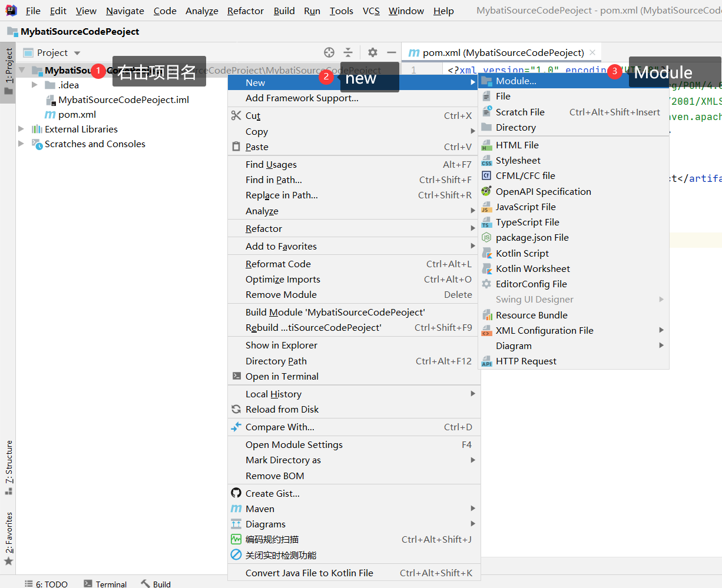Image resolution: width=722 pixels, height=588 pixels.
Task: Expand the .idea folder
Action: (x=35, y=85)
